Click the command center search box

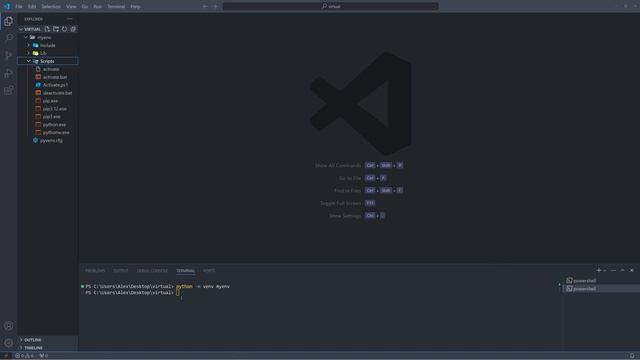(x=331, y=6)
